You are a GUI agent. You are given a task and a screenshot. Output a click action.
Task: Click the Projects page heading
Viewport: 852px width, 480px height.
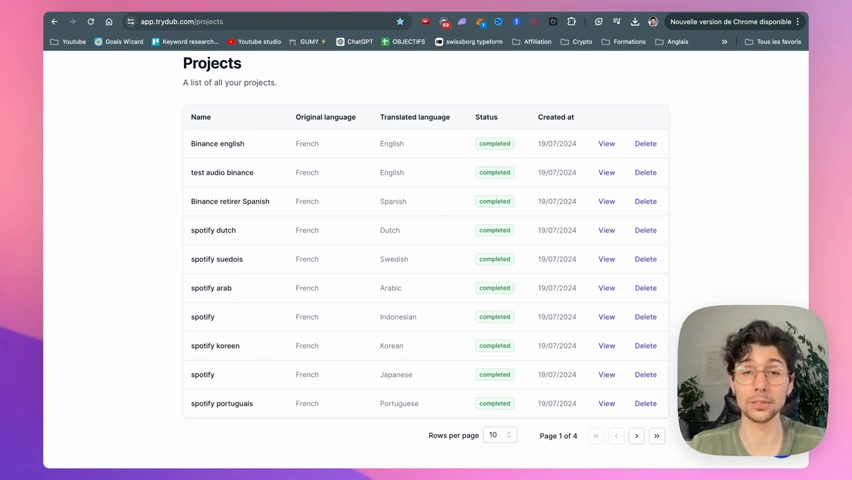(212, 63)
